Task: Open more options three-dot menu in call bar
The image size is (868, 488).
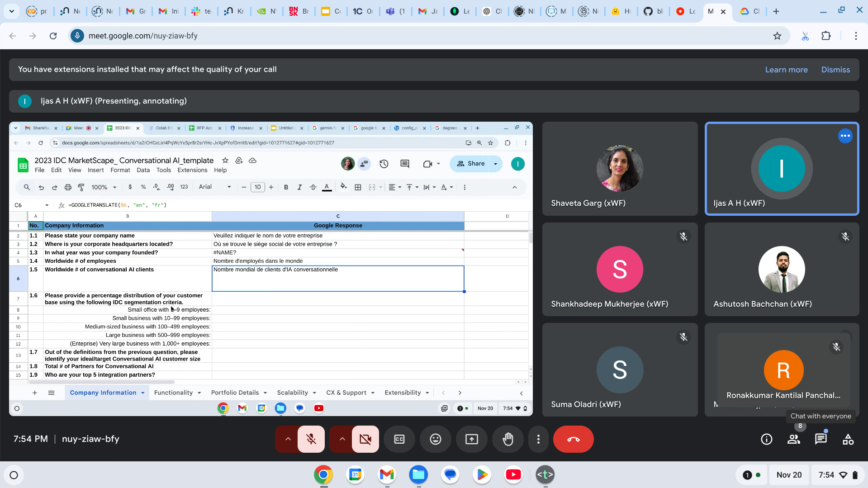Action: [538, 439]
